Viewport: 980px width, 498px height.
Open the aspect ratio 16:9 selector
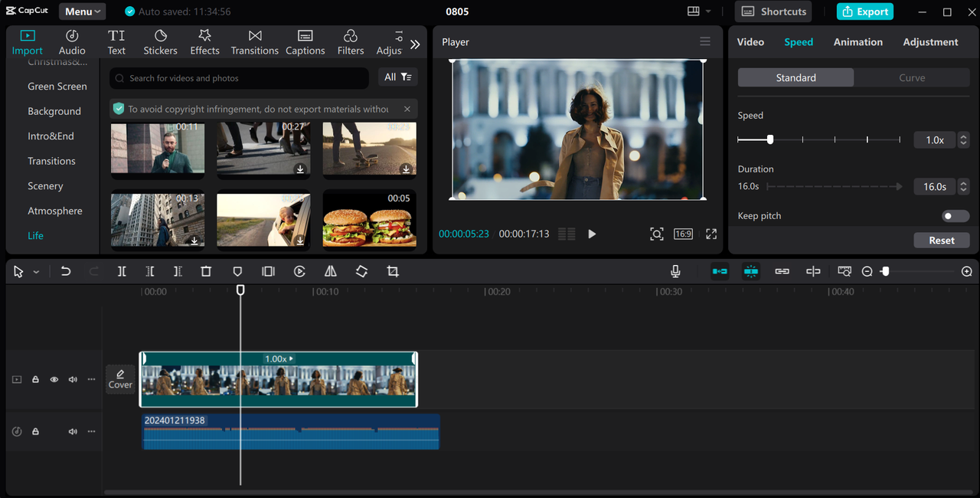pyautogui.click(x=683, y=234)
